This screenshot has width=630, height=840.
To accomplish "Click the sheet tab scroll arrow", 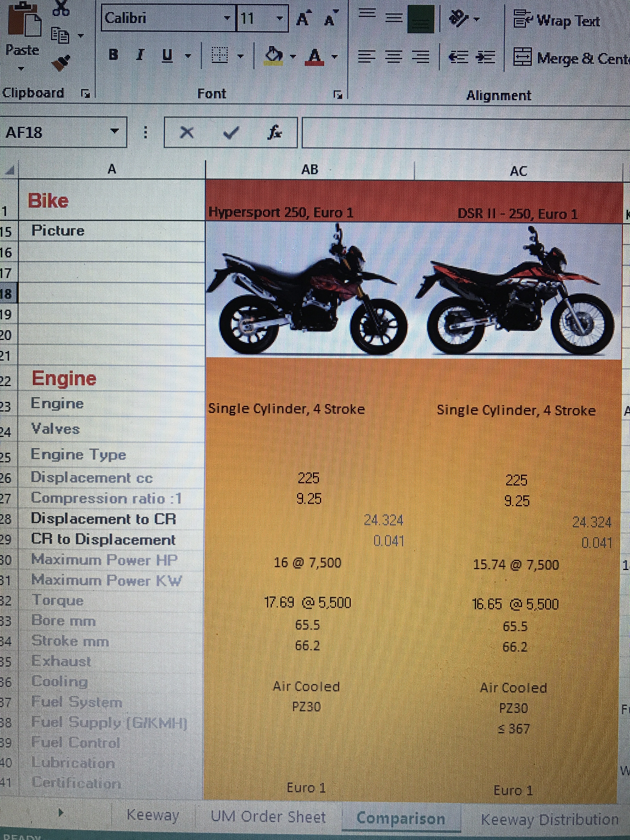I will pyautogui.click(x=61, y=813).
